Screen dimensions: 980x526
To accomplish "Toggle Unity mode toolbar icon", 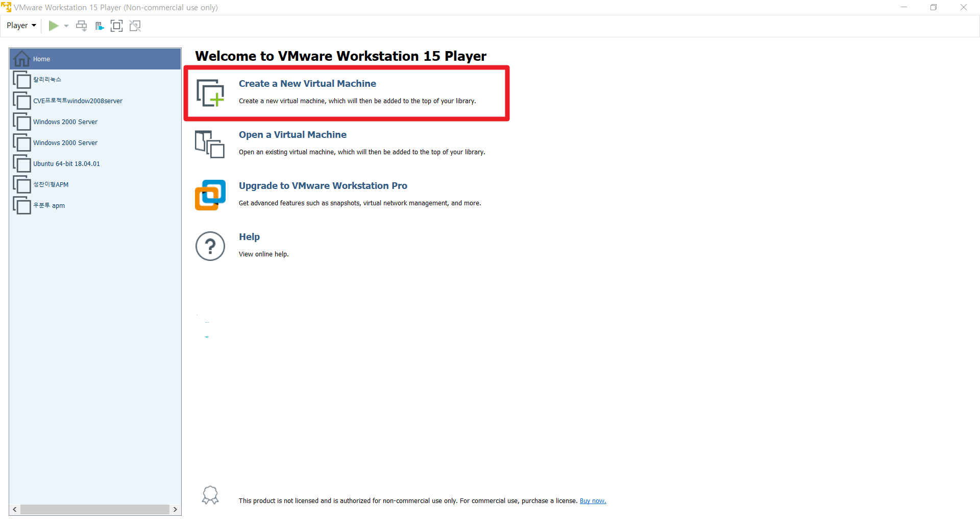I will [135, 26].
